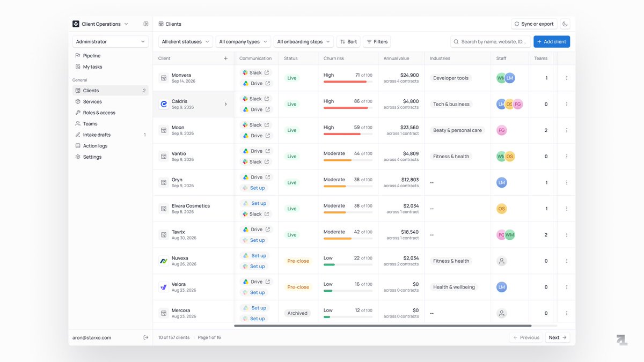This screenshot has width=644, height=362.
Task: Click the Add client button
Action: (x=552, y=42)
